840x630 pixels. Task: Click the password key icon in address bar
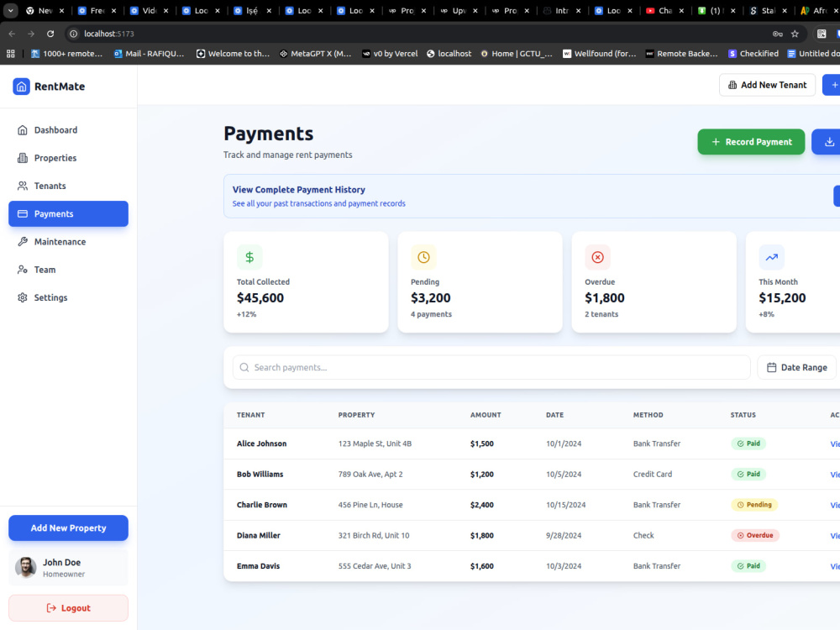[777, 34]
